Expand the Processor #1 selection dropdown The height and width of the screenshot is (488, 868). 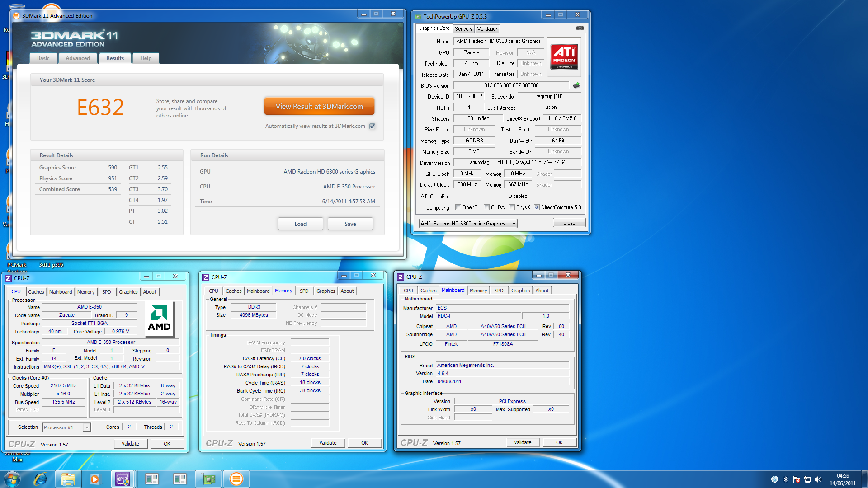click(x=87, y=427)
